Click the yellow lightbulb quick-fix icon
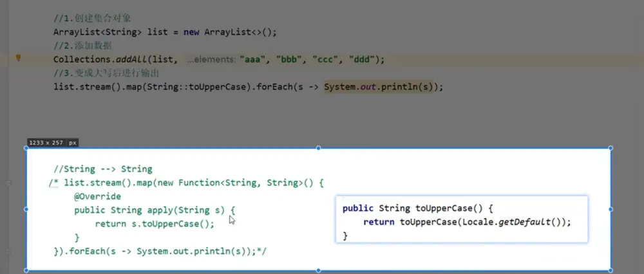The image size is (644, 274). (18, 58)
